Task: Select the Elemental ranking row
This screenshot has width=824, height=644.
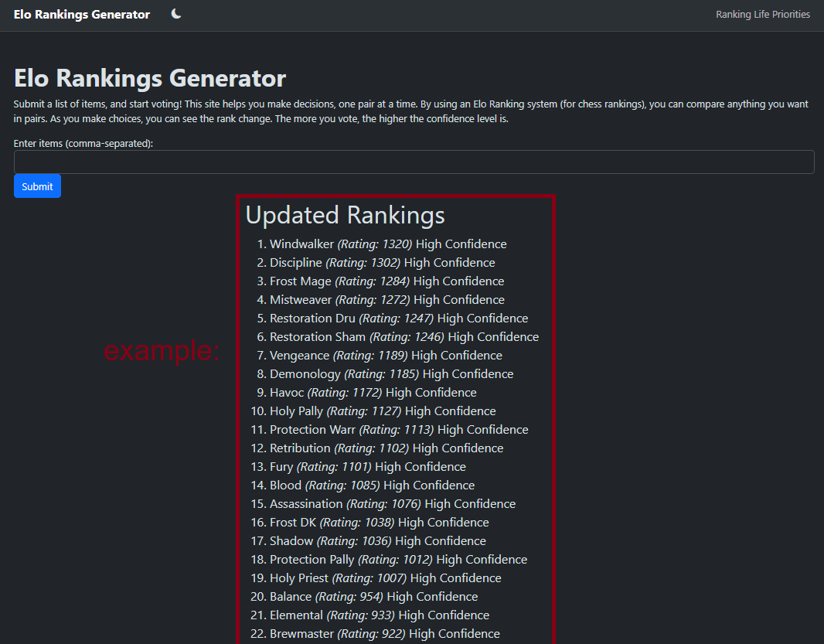Action: 370,615
